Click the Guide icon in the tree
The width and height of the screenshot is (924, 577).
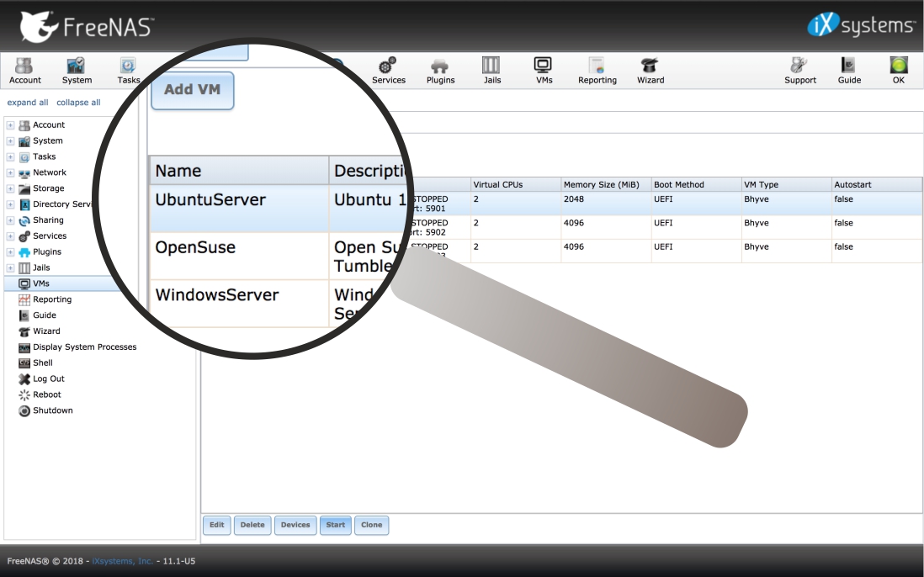pos(24,315)
